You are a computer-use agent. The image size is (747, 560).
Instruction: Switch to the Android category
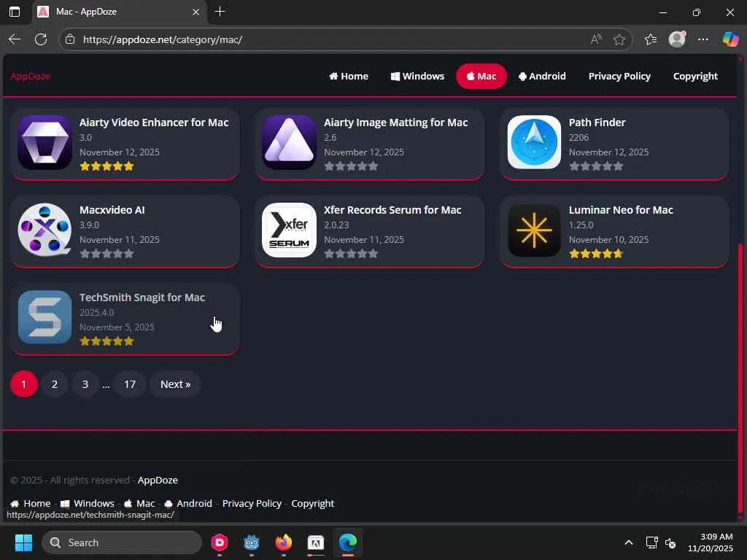coord(542,76)
